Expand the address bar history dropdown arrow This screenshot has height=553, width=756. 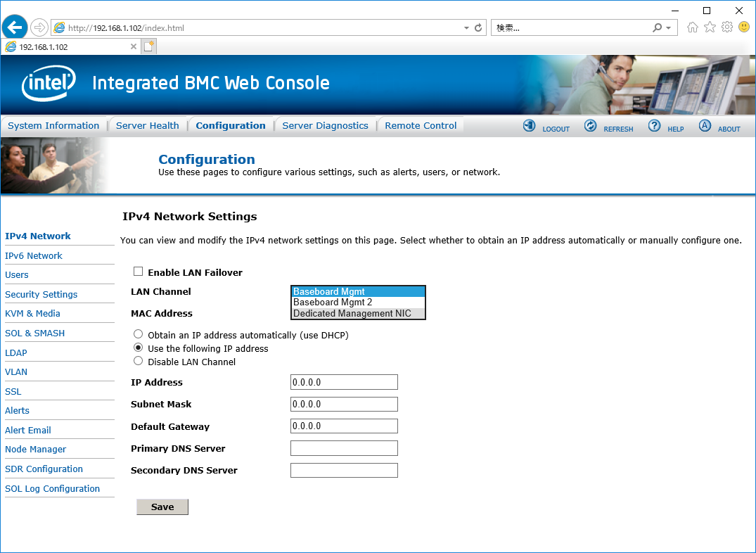pos(466,28)
